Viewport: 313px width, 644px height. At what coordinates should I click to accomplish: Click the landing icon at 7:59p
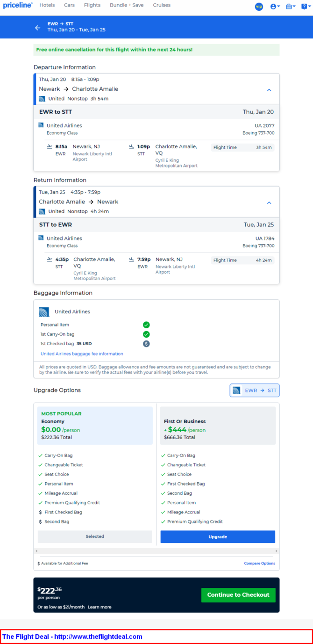pyautogui.click(x=131, y=260)
